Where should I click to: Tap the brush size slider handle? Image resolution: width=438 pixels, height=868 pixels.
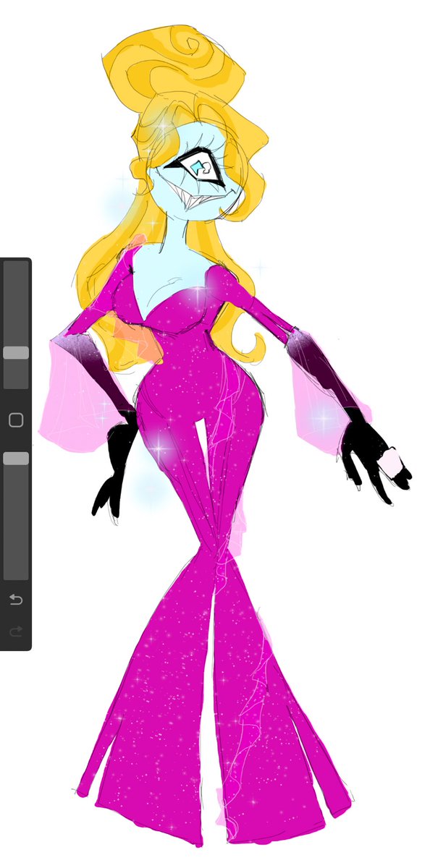[16, 352]
